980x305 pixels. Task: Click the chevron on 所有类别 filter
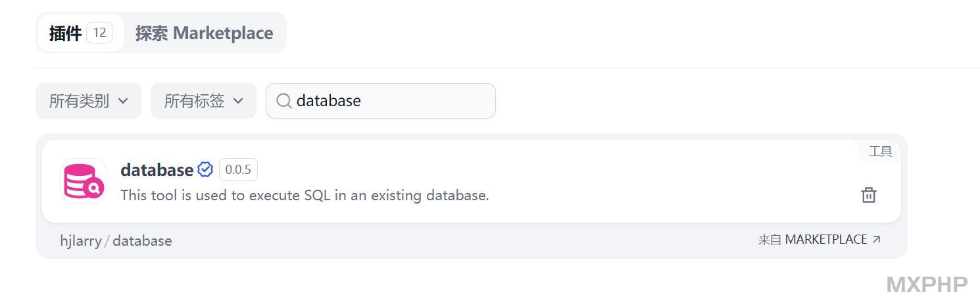coord(123,101)
